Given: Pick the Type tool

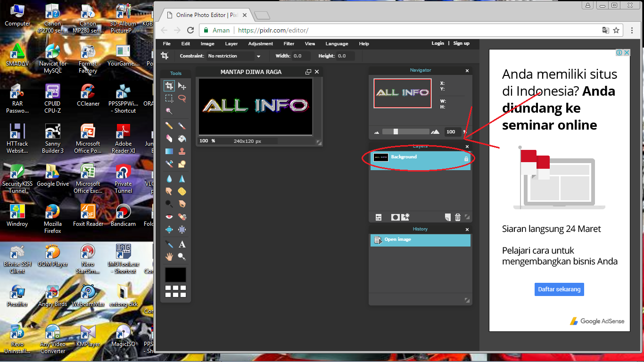Looking at the screenshot, I should 182,244.
